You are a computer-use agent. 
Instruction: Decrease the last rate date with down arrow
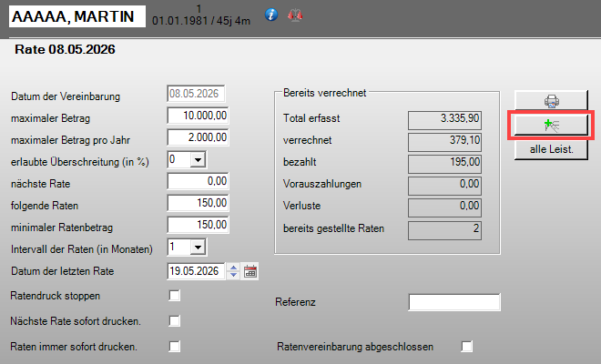[x=233, y=275]
